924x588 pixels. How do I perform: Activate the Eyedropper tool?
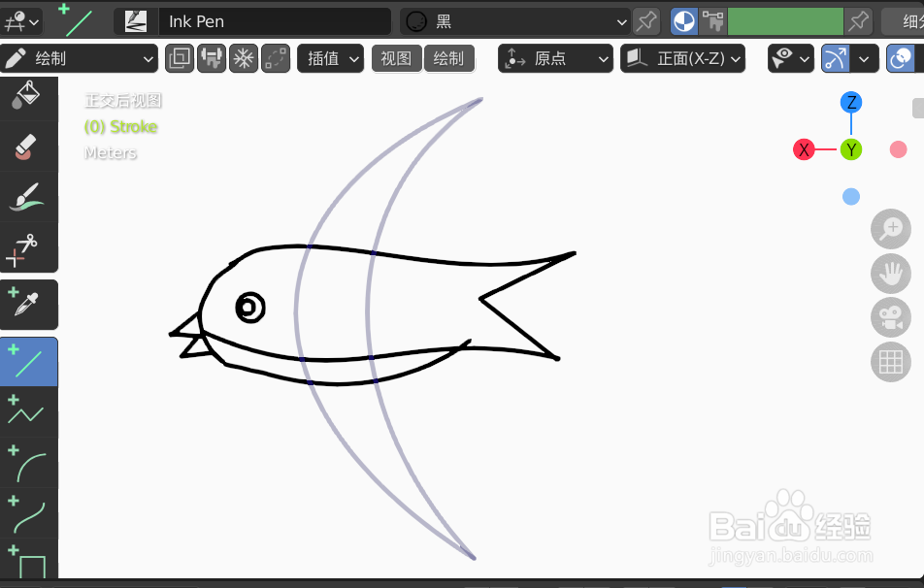click(x=29, y=304)
